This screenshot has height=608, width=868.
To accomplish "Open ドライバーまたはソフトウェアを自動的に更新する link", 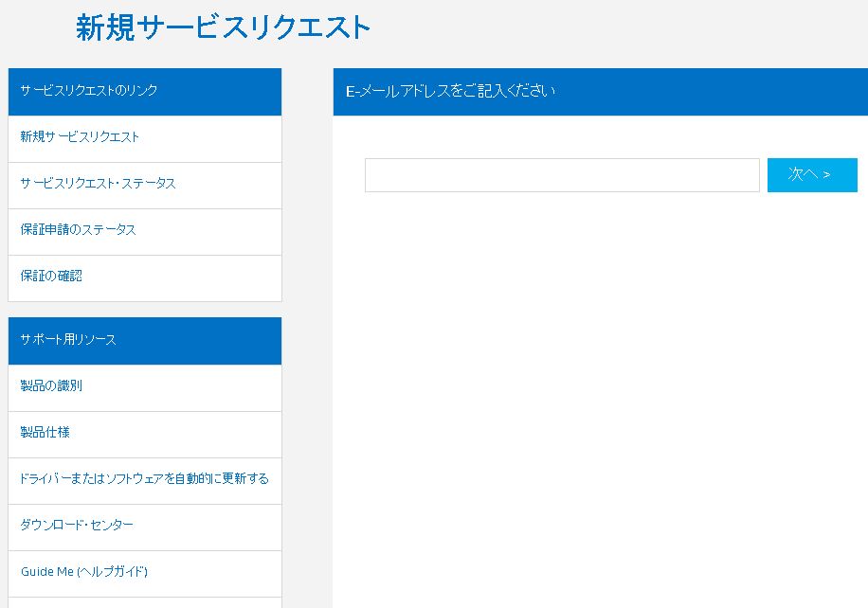I will pos(144,478).
